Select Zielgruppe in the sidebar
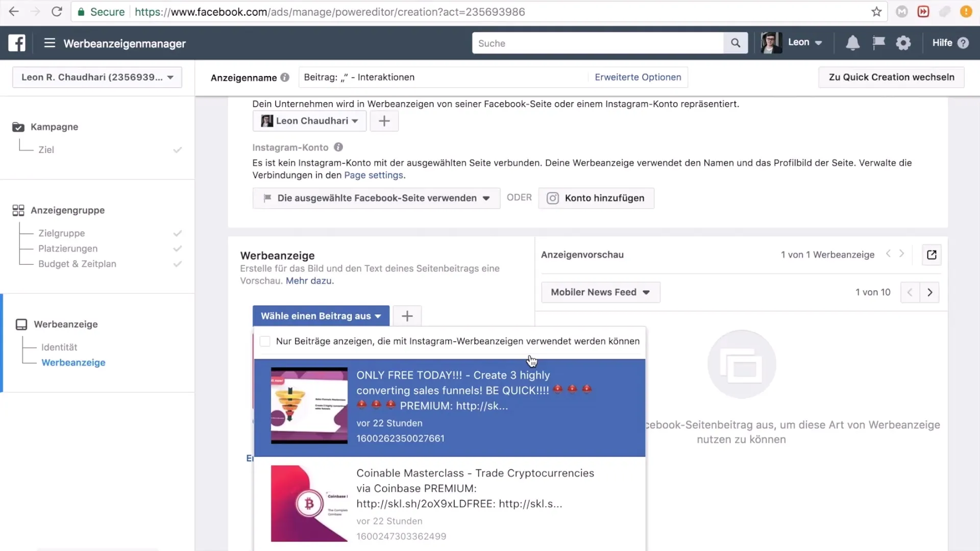Viewport: 980px width, 551px height. 62,233
